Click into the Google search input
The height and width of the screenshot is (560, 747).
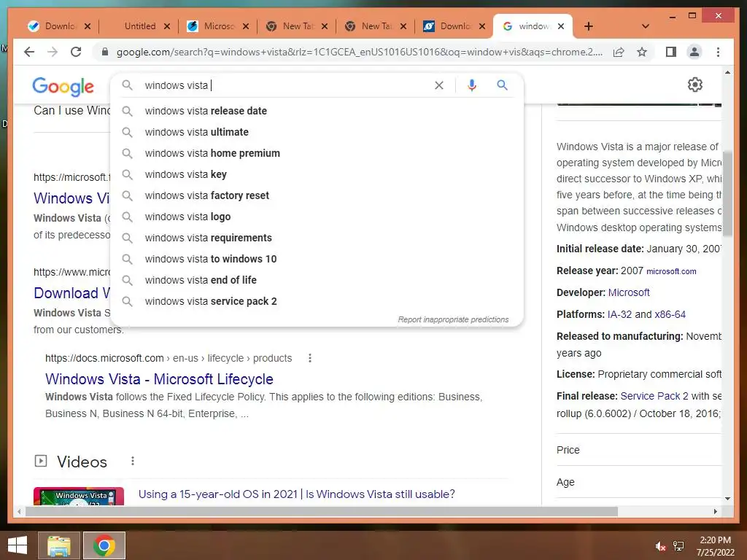tap(286, 85)
